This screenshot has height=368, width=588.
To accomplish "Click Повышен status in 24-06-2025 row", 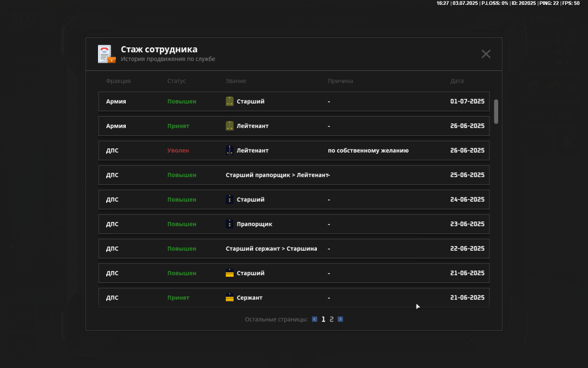I will (181, 200).
